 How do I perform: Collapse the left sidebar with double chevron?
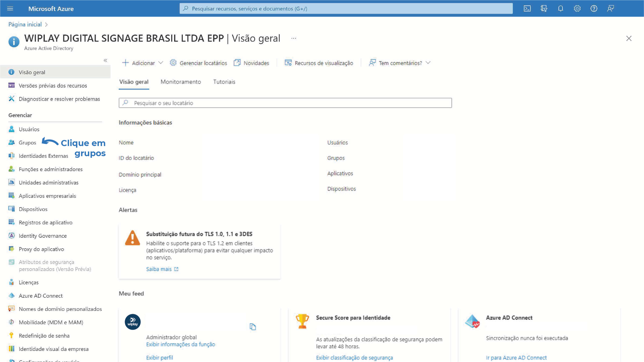click(105, 60)
